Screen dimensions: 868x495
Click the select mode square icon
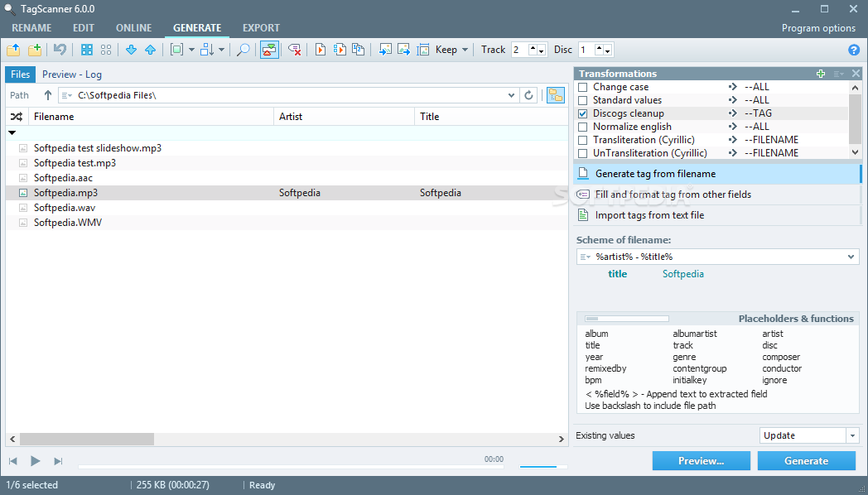coord(176,50)
